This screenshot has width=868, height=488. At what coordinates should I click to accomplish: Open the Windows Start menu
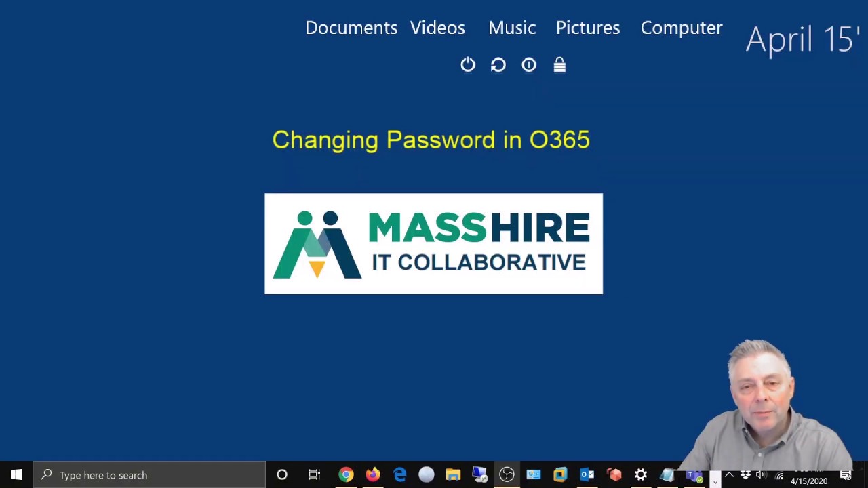click(x=16, y=475)
